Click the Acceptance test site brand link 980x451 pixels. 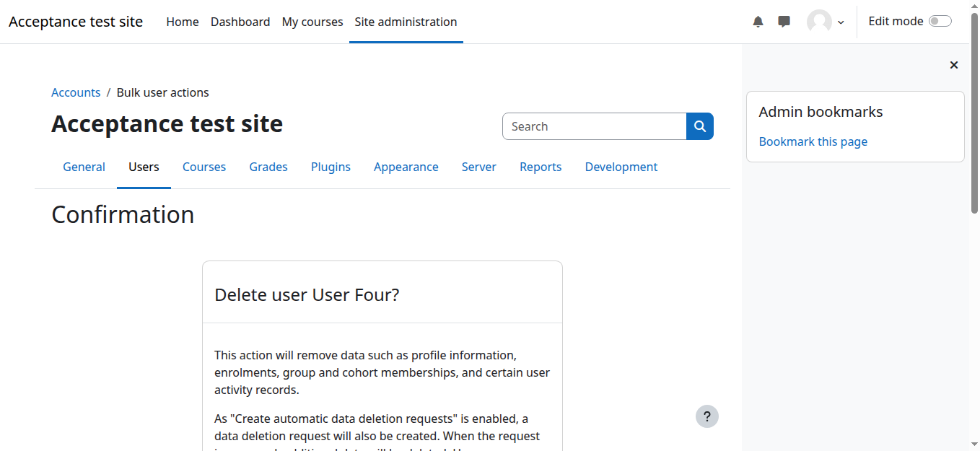pos(76,22)
